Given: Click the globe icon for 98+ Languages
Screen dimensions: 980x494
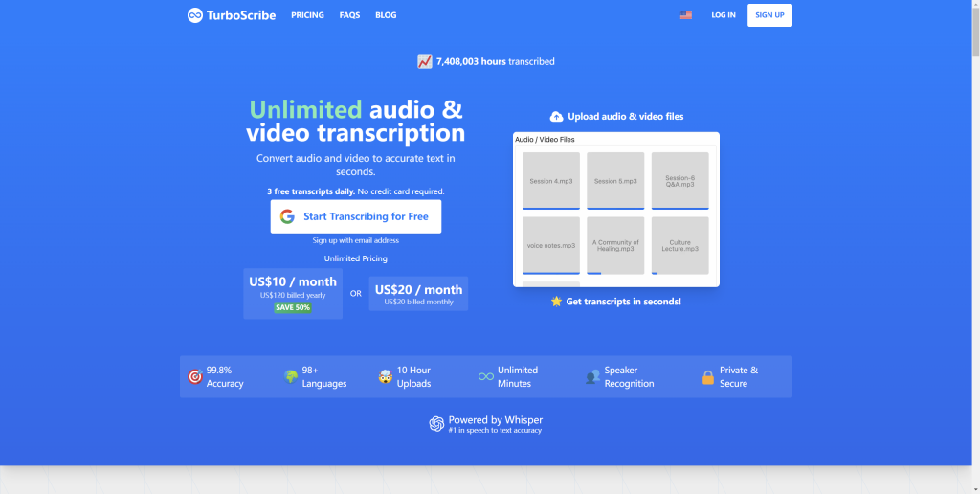Looking at the screenshot, I should (291, 376).
